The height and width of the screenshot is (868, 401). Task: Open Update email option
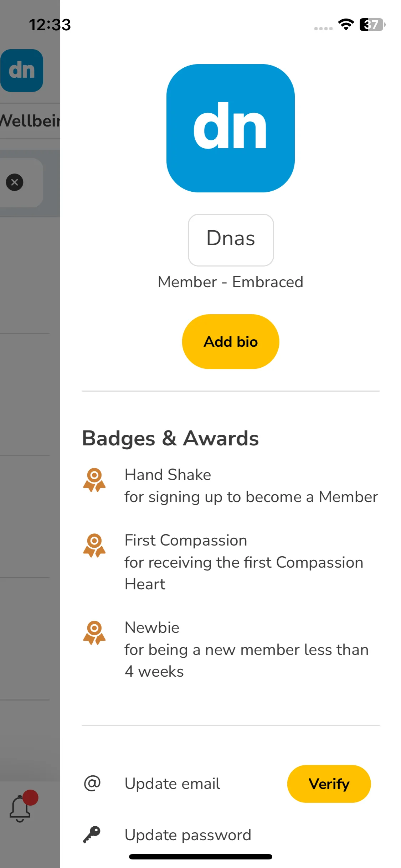[x=173, y=784]
